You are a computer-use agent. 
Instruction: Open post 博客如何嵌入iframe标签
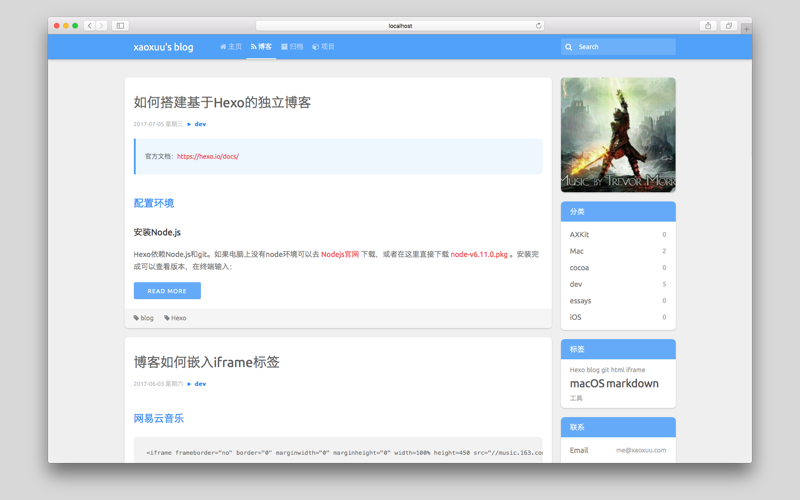[207, 362]
